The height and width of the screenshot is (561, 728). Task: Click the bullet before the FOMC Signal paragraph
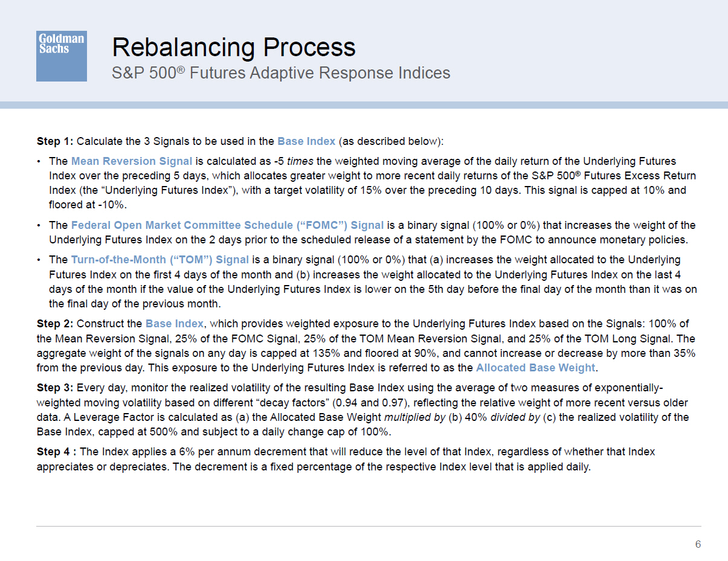tap(39, 225)
